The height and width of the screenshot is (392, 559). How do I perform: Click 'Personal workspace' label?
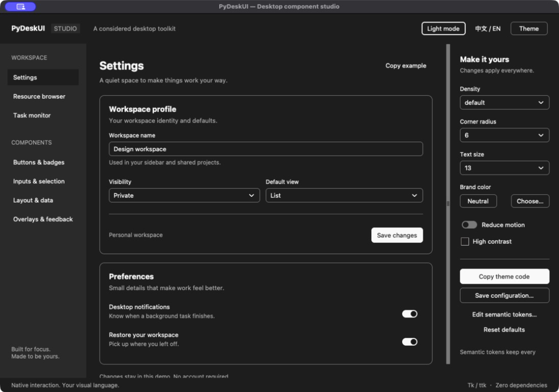coord(135,235)
